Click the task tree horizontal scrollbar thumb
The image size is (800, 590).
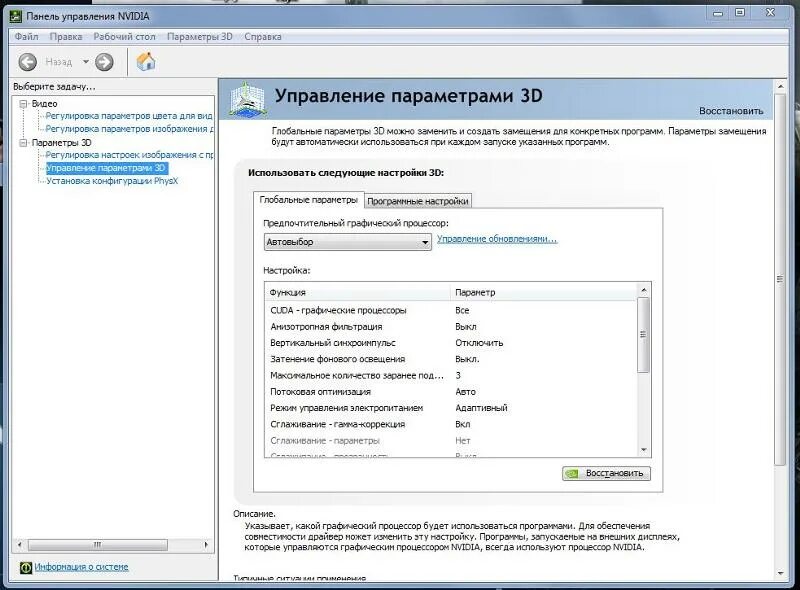(x=97, y=545)
